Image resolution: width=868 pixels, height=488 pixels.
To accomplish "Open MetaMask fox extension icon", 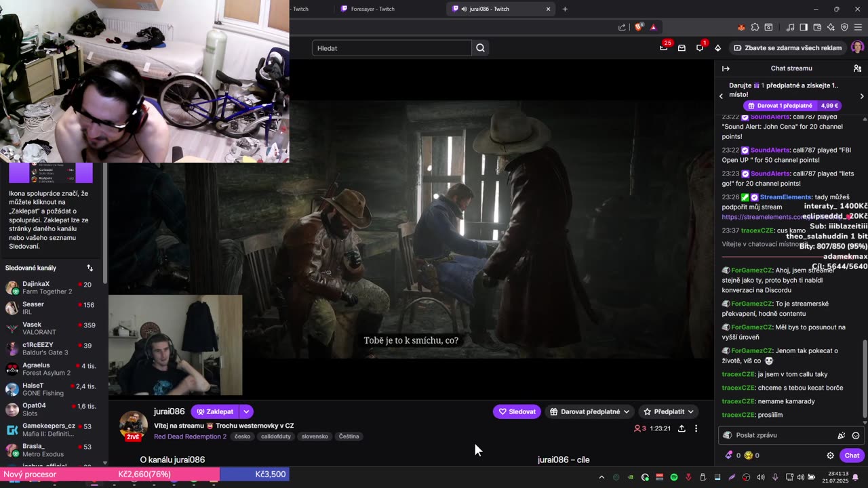I will 741,27.
